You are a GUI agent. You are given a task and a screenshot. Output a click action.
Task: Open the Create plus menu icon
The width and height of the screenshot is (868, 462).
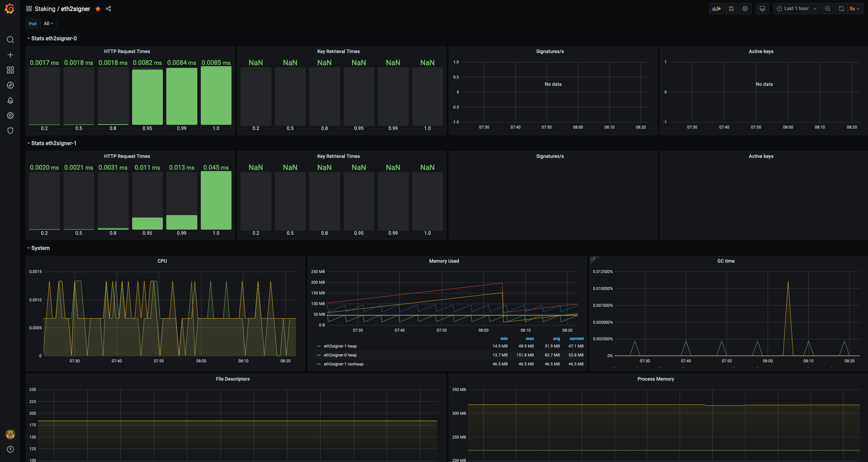[10, 55]
